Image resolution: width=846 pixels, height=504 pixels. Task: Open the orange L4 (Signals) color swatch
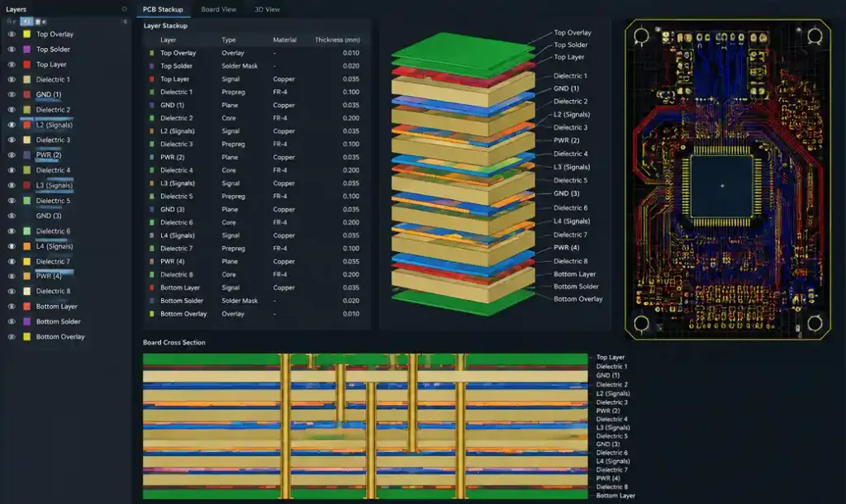point(26,246)
